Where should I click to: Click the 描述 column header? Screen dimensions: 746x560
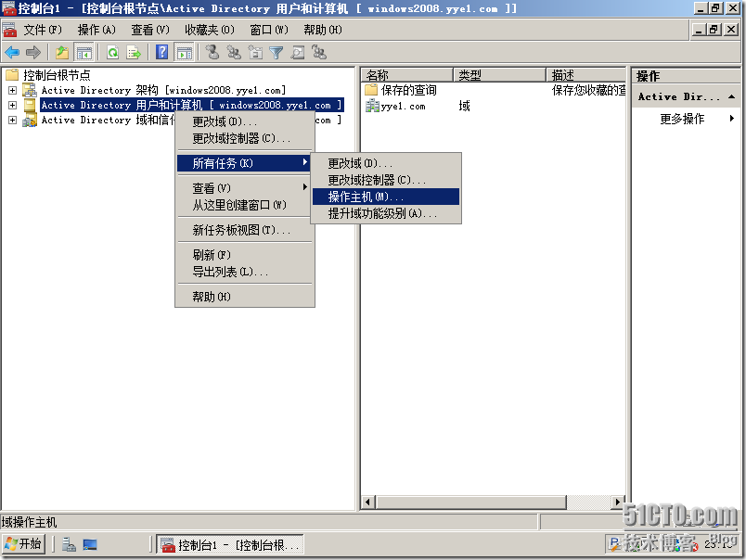(586, 74)
